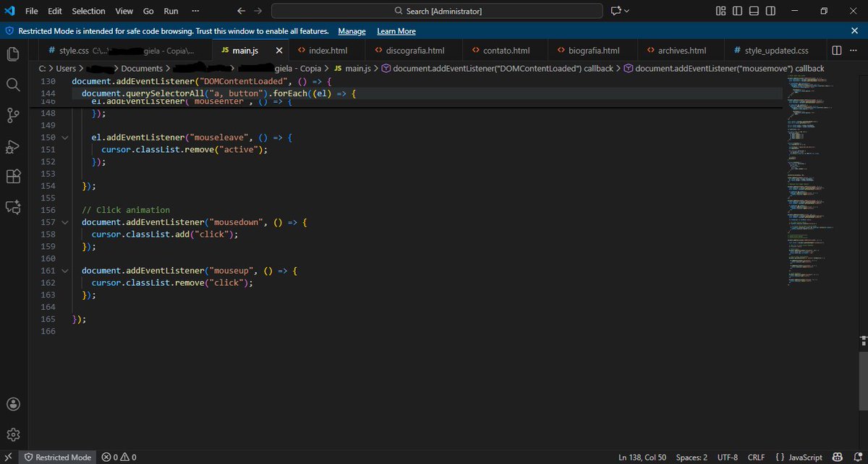Viewport: 868px width, 464px height.
Task: Click Users in the breadcrumb path
Action: click(x=66, y=68)
